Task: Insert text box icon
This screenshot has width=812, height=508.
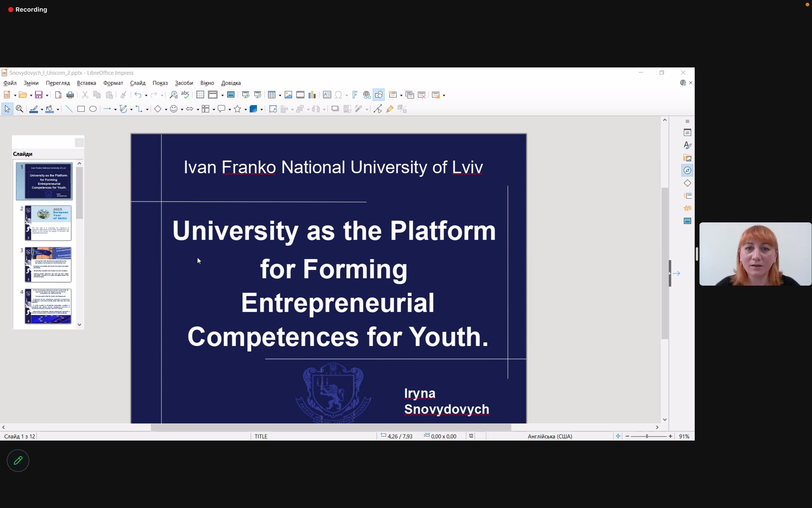Action: point(327,95)
